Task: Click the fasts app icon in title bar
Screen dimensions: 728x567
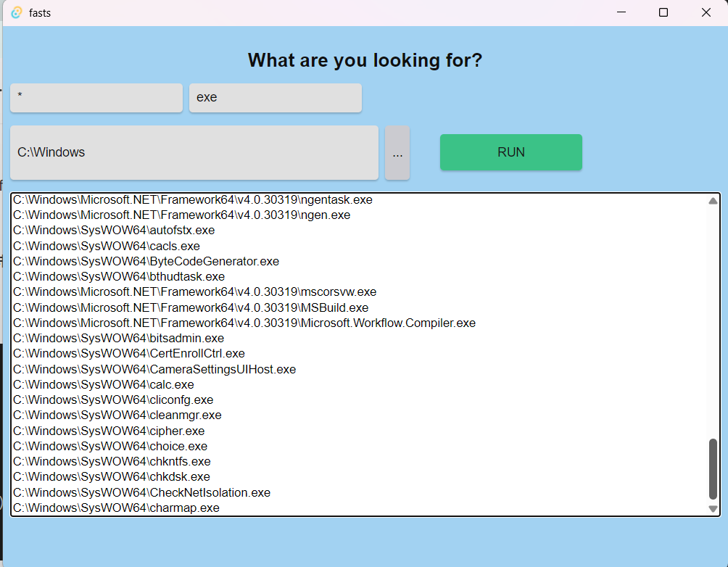Action: pyautogui.click(x=17, y=12)
